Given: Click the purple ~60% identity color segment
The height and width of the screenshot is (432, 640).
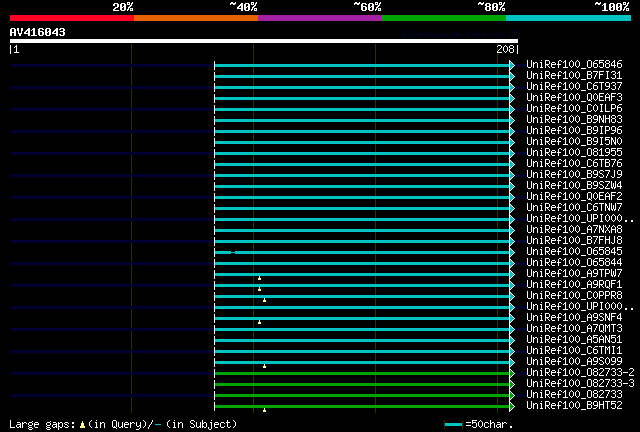Looking at the screenshot, I should point(320,18).
